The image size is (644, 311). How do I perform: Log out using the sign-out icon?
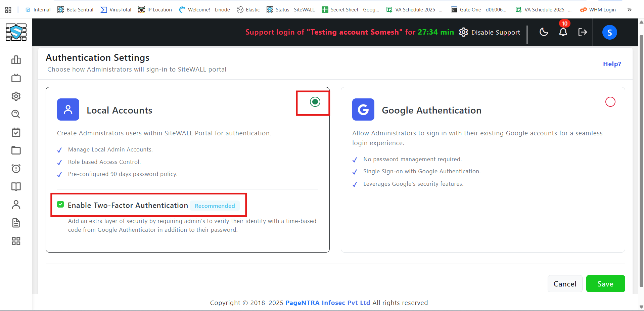[x=583, y=32]
